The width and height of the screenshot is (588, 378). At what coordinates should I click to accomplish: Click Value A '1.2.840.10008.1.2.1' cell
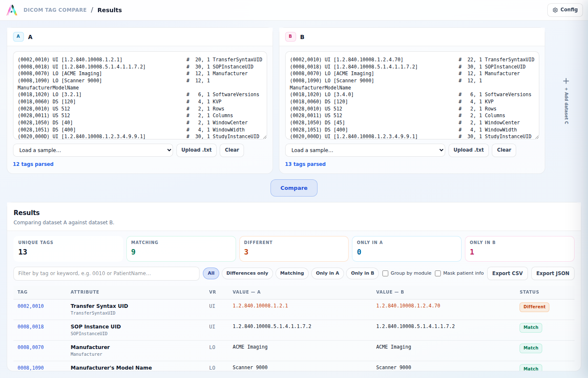coord(260,306)
